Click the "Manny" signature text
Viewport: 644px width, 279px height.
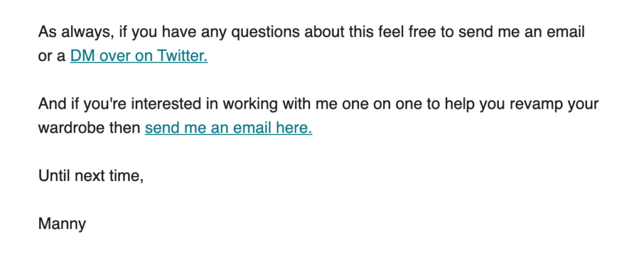[62, 224]
